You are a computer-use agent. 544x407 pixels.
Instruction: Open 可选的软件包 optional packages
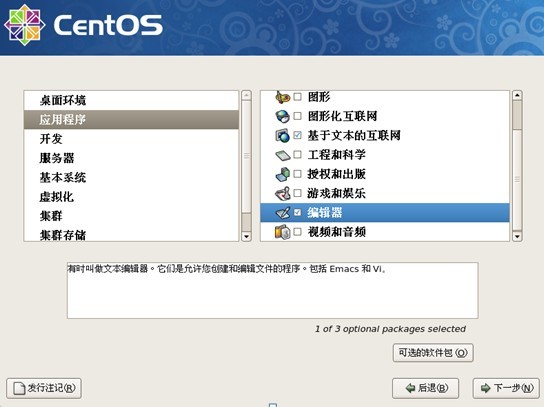(433, 353)
